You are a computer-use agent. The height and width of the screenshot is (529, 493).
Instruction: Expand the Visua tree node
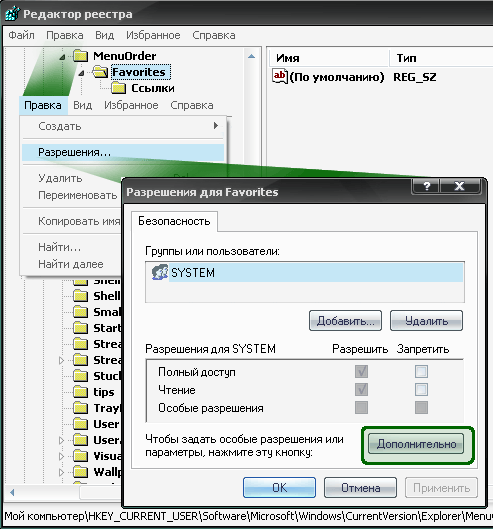[61, 456]
